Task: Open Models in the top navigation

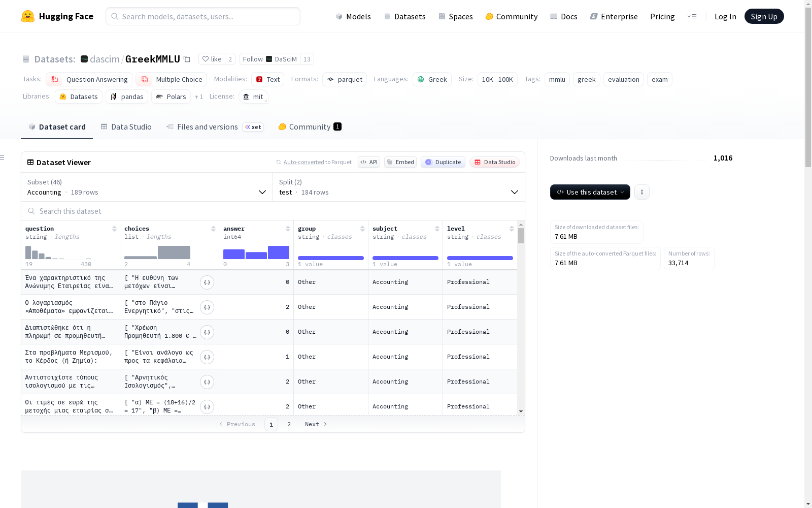Action: pyautogui.click(x=353, y=16)
